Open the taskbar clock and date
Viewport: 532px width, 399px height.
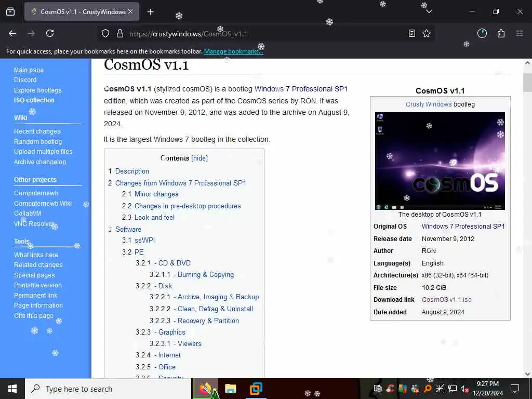tap(487, 389)
